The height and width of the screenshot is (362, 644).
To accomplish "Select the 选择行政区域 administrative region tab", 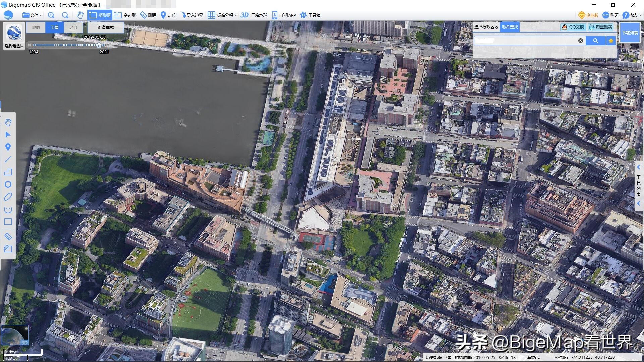I will point(486,27).
